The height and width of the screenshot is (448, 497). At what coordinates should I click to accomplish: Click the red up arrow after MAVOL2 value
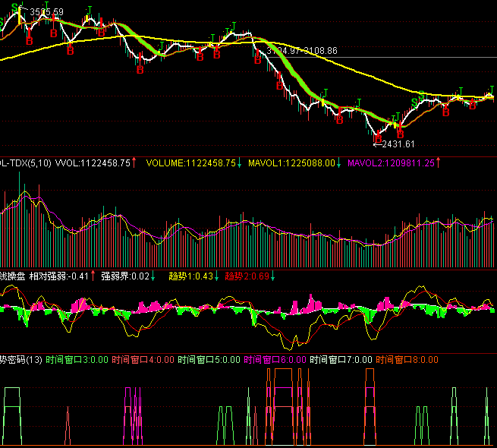[x=439, y=162]
